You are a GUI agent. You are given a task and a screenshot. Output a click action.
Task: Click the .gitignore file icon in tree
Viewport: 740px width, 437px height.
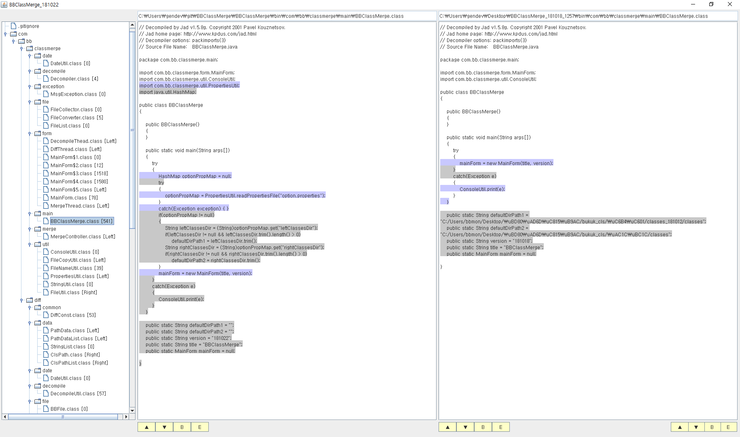(13, 26)
